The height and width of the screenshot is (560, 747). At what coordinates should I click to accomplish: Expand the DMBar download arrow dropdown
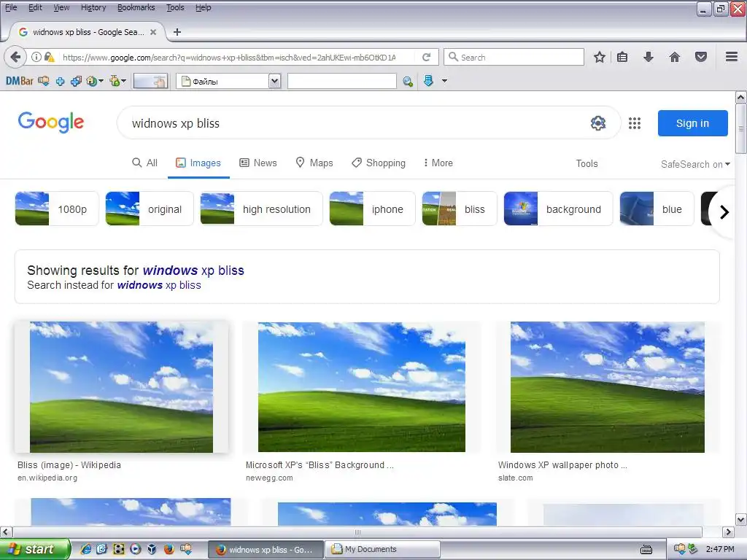444,81
